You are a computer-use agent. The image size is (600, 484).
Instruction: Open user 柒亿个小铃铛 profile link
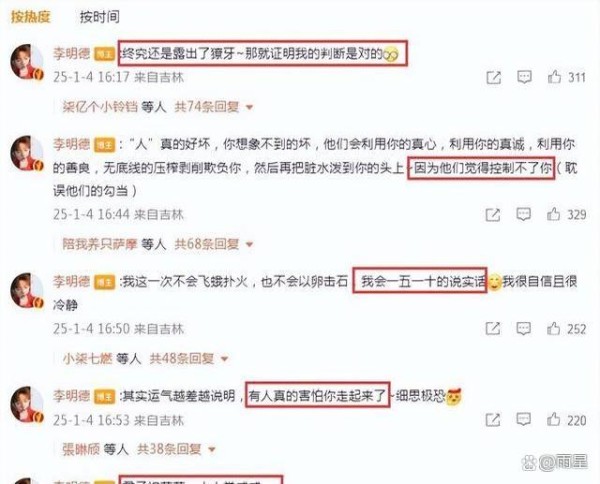pos(100,107)
